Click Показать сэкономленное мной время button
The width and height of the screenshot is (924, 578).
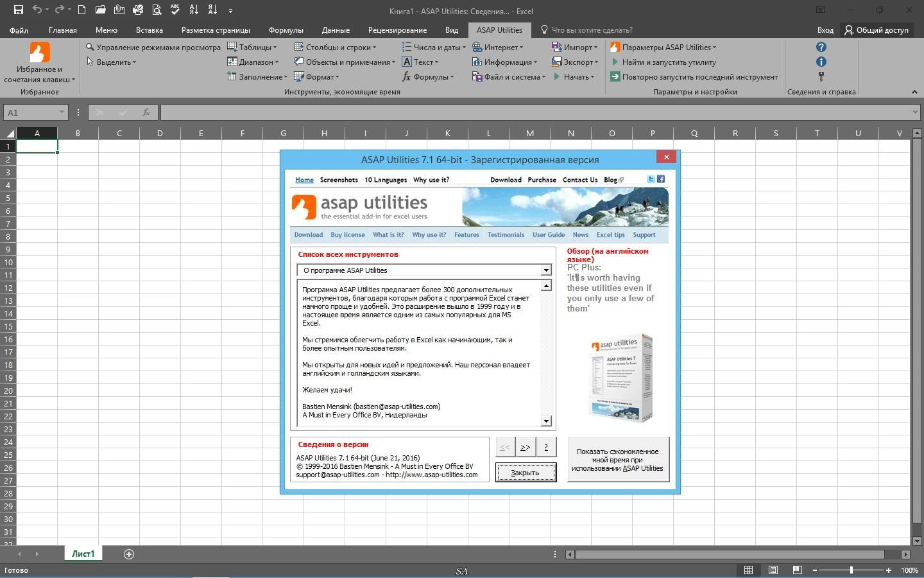618,459
